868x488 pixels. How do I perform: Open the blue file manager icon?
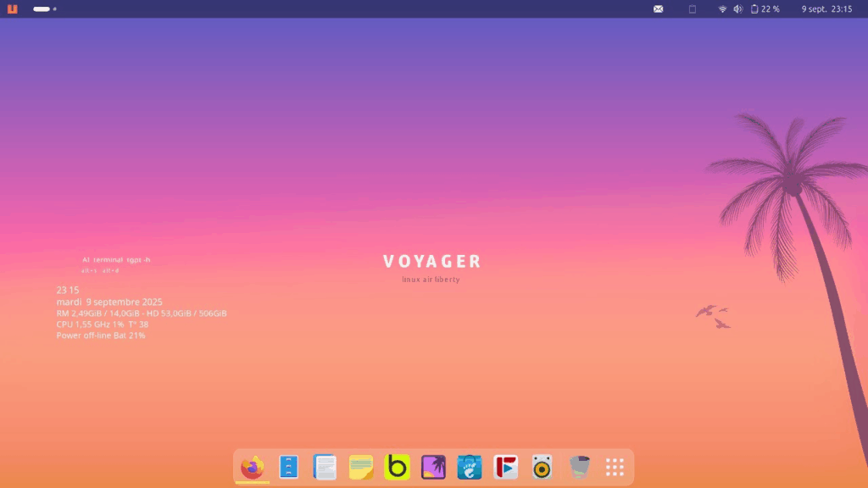[x=288, y=467]
